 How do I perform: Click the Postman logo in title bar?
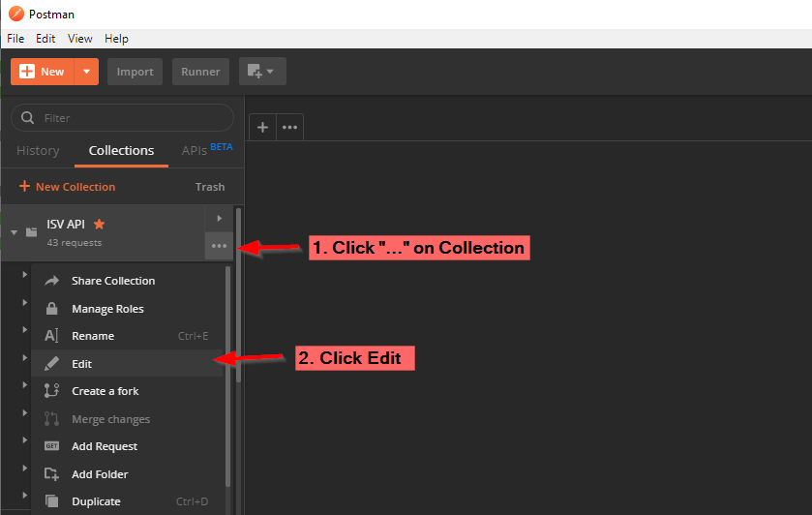[16, 14]
